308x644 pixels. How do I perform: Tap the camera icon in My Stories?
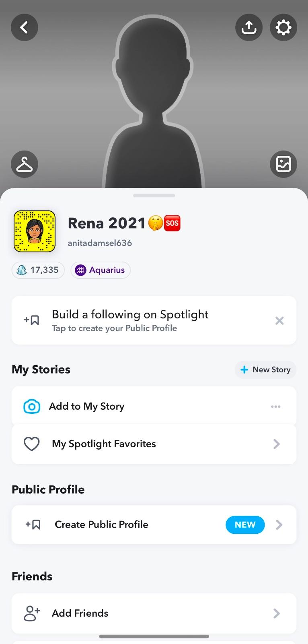(x=32, y=407)
